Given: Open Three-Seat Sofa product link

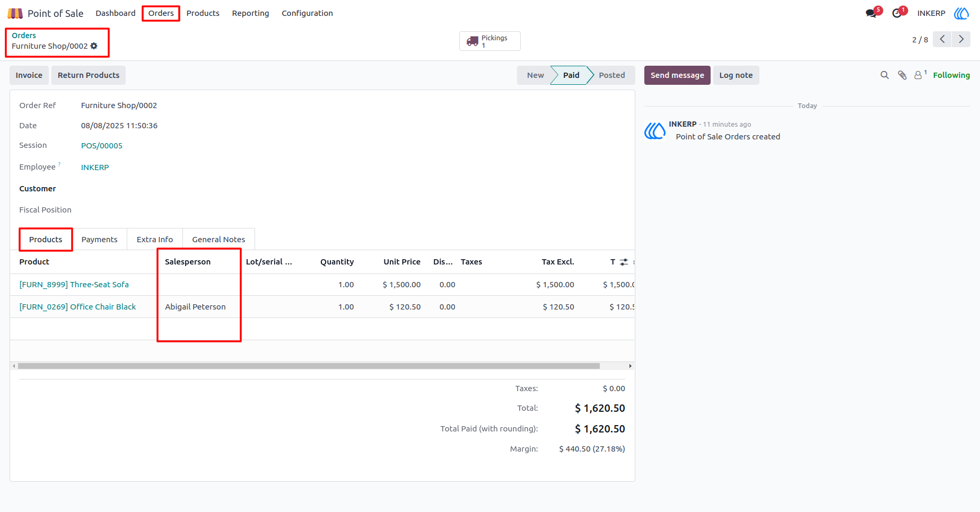Looking at the screenshot, I should pyautogui.click(x=74, y=285).
